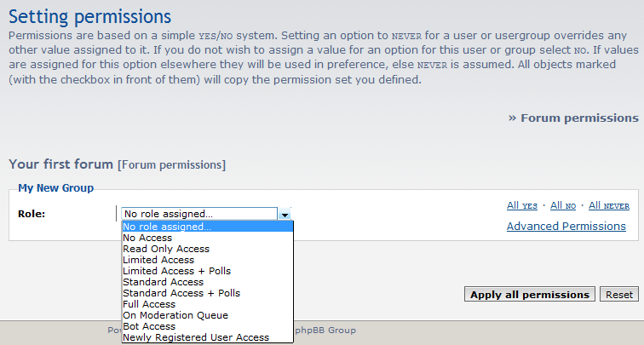Image resolution: width=644 pixels, height=345 pixels.
Task: Set all permissions to YES
Action: 522,205
